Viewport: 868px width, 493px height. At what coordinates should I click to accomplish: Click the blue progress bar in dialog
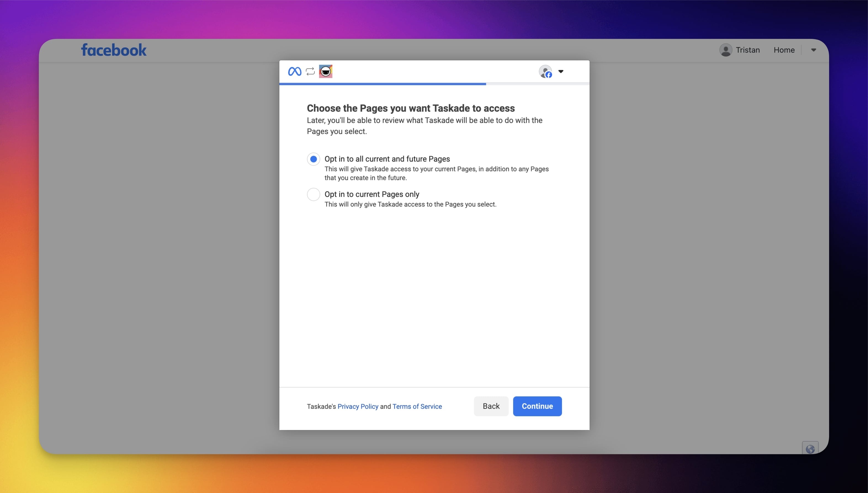click(382, 84)
